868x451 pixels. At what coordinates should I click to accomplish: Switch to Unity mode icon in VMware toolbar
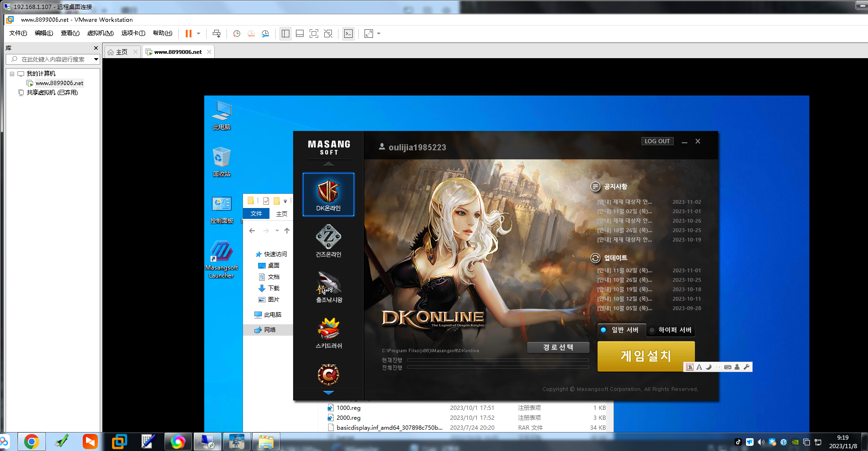[x=328, y=34]
